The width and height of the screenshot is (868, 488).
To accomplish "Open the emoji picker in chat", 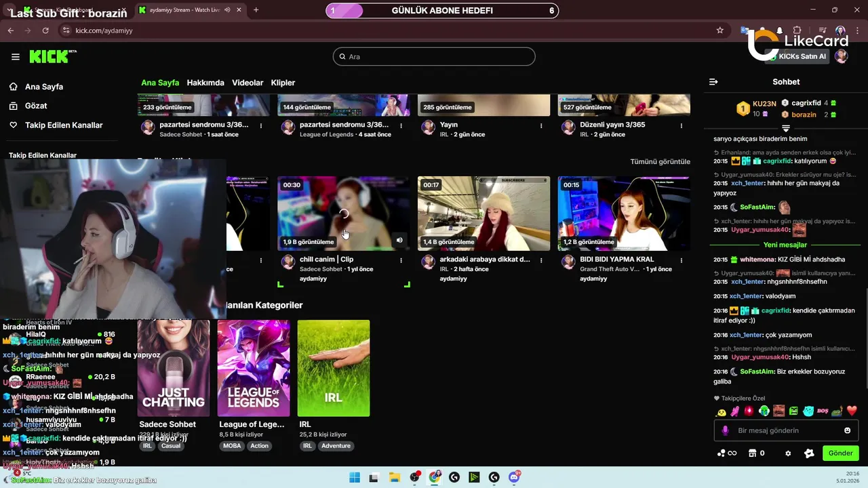I will click(x=847, y=430).
